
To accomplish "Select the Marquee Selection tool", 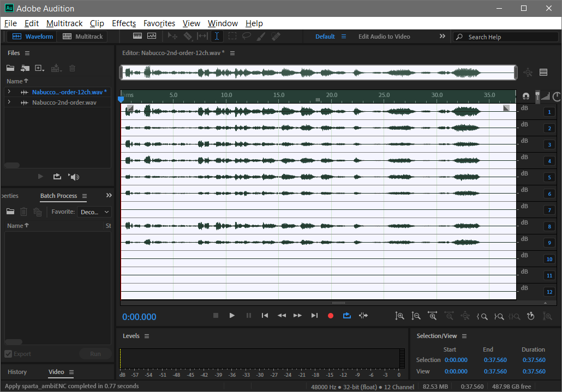I will pos(232,36).
